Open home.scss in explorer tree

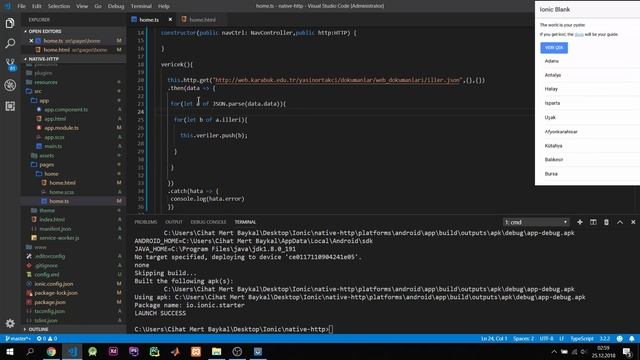[62, 192]
